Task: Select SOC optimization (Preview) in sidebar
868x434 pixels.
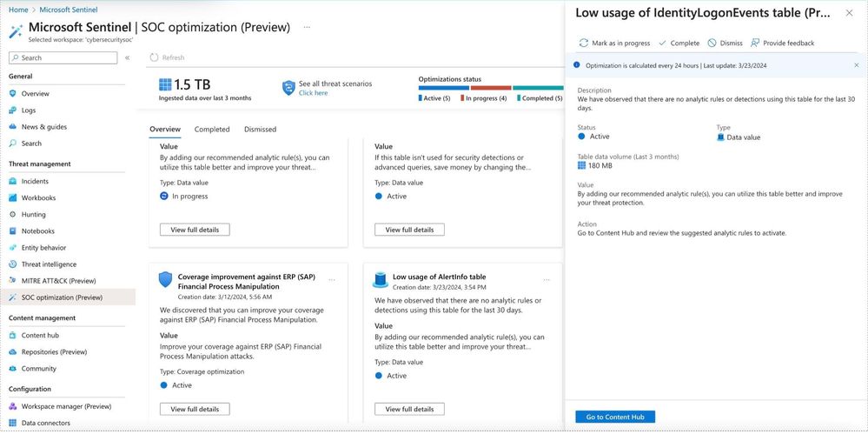Action: pos(62,297)
